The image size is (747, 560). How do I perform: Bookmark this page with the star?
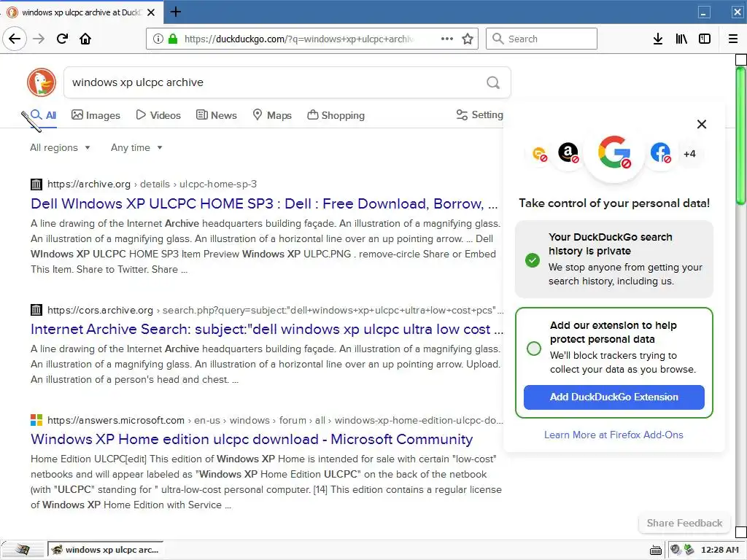468,39
